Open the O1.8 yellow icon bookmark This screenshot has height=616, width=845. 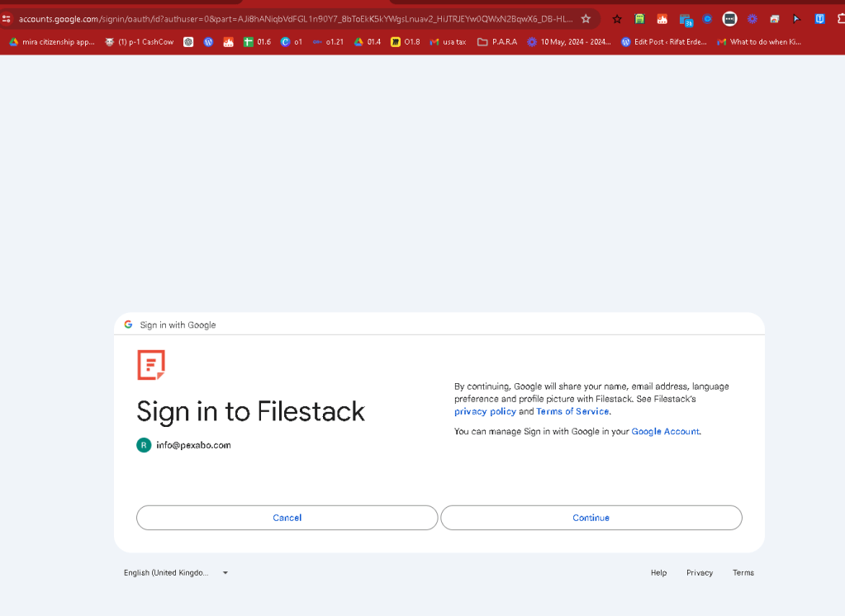(406, 41)
